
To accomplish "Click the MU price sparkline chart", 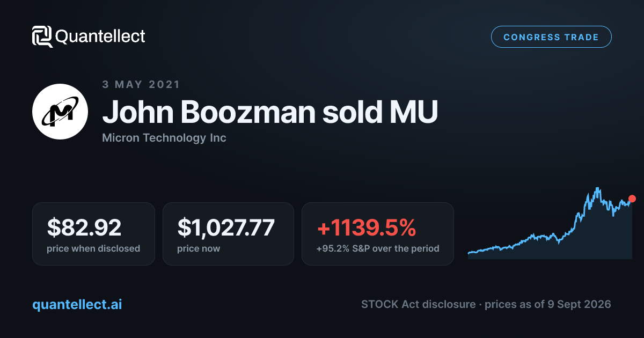I will pos(550,223).
